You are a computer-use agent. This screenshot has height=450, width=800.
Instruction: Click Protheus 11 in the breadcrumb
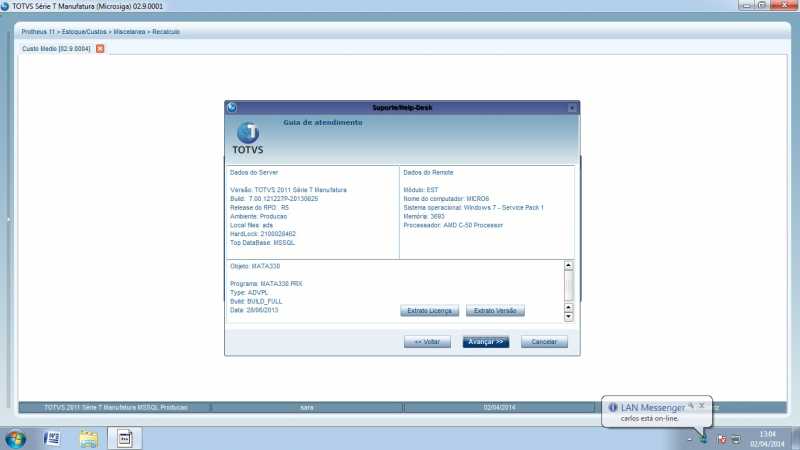tap(38, 32)
